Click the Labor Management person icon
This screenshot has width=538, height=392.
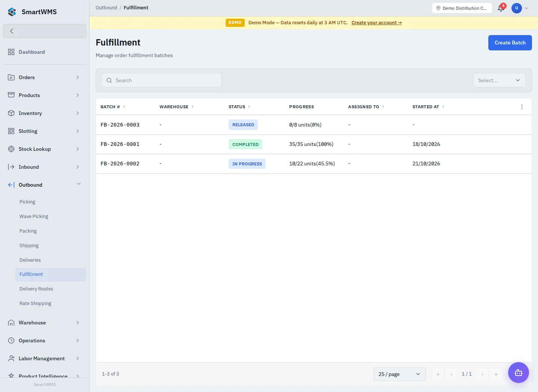(x=11, y=358)
